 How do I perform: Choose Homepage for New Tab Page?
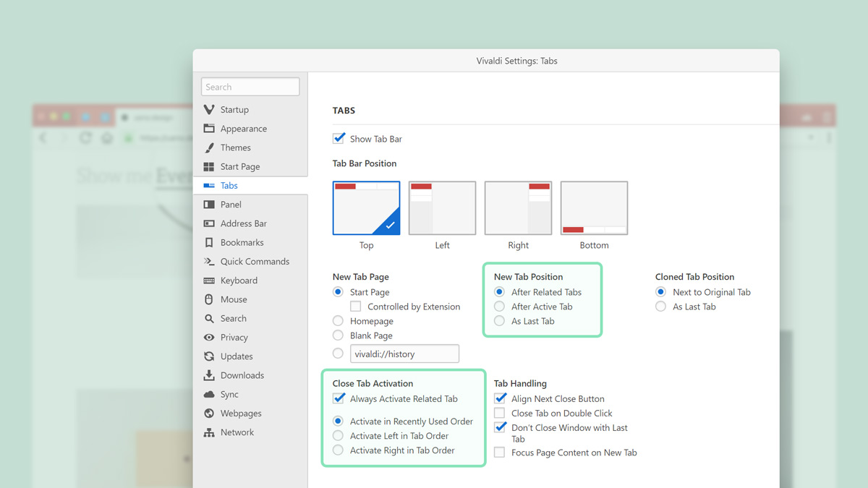338,321
